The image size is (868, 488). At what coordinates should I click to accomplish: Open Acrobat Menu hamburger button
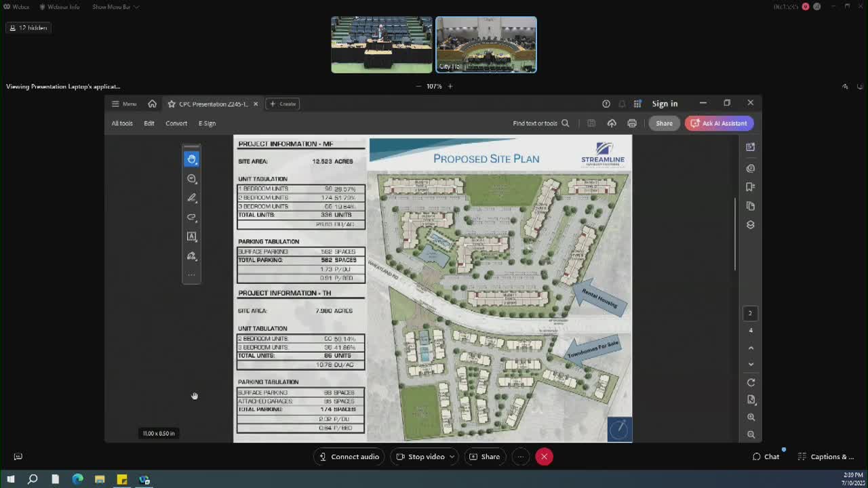pyautogui.click(x=124, y=104)
